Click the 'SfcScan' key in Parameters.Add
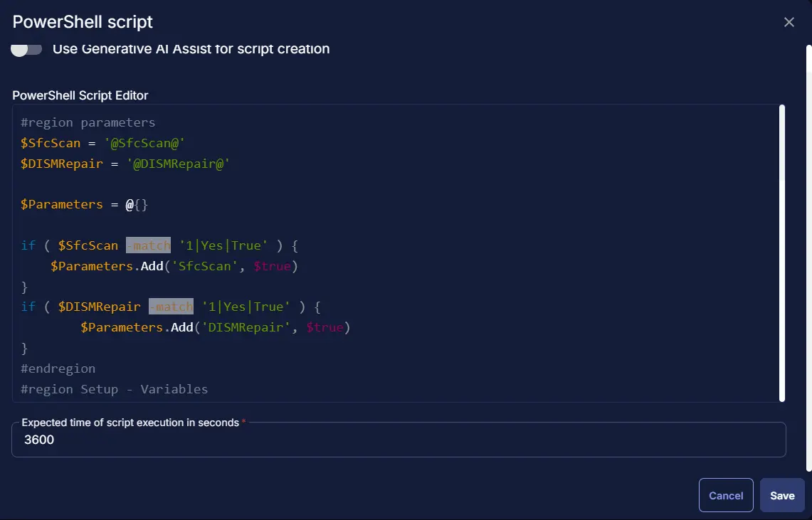812x520 pixels. pos(204,266)
